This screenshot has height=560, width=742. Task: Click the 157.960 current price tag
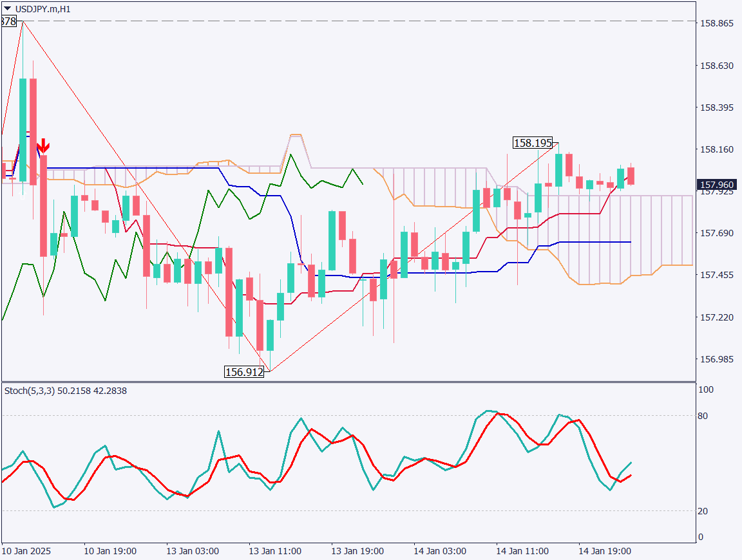point(716,185)
